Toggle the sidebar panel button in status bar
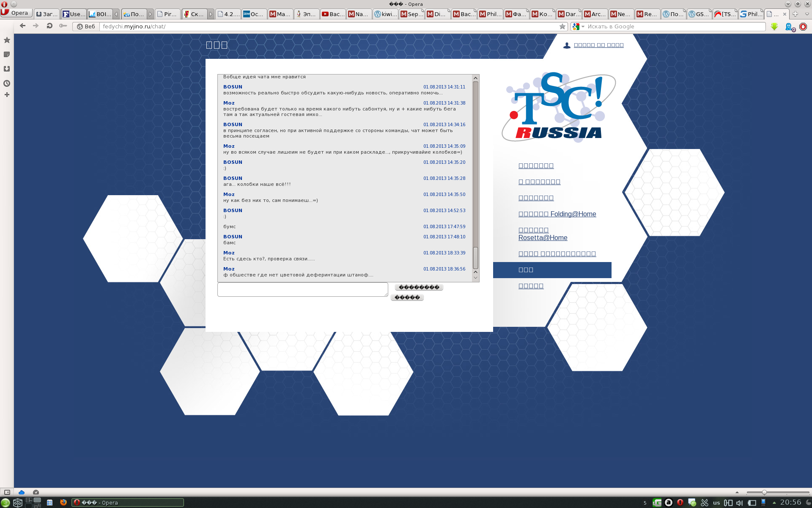 click(7, 492)
